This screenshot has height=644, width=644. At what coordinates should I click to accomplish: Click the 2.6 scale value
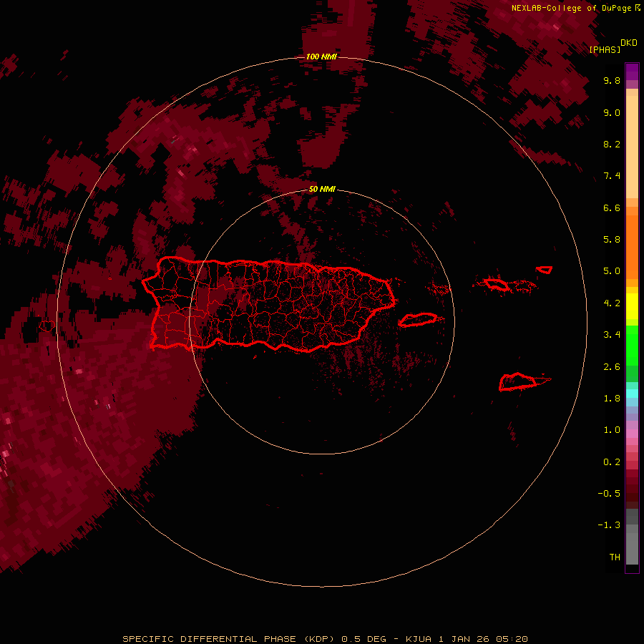tap(612, 367)
